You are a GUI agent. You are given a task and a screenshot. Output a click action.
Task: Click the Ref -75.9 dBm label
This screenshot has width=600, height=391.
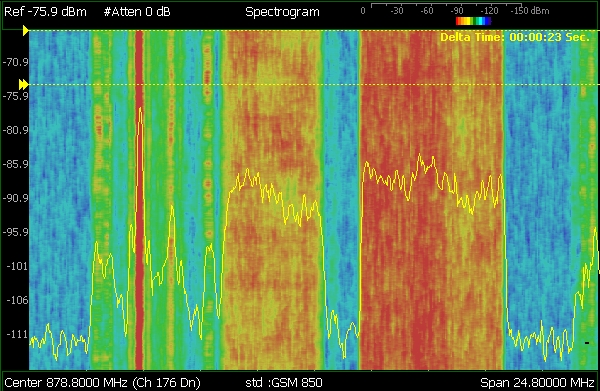(45, 12)
